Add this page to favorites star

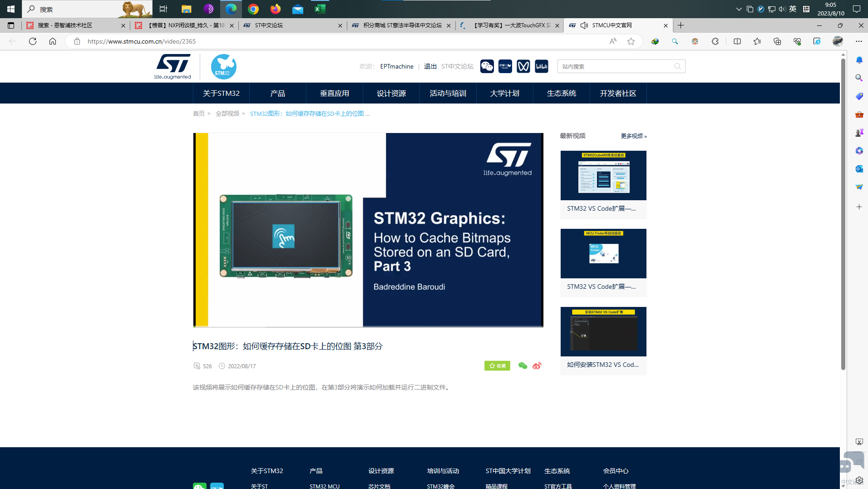[x=631, y=41]
